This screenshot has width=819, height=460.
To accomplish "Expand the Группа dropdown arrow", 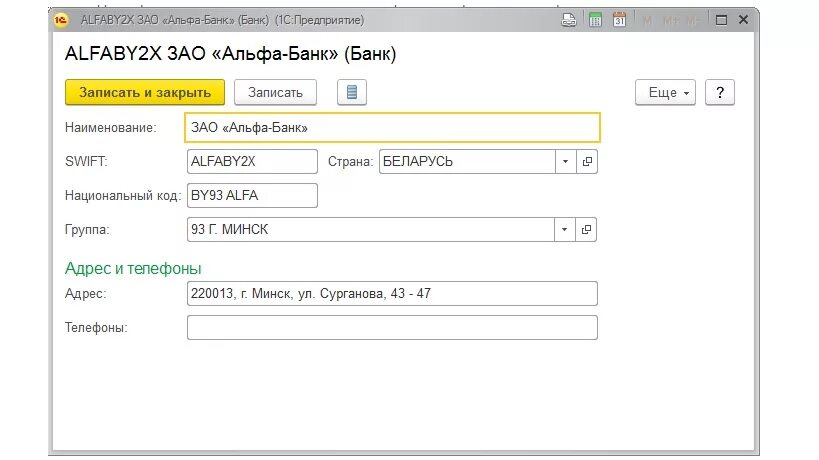I will coord(564,229).
